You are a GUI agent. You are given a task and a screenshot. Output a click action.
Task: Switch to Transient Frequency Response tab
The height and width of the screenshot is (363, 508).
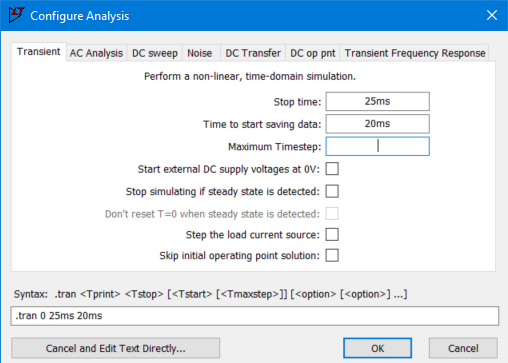pyautogui.click(x=415, y=53)
